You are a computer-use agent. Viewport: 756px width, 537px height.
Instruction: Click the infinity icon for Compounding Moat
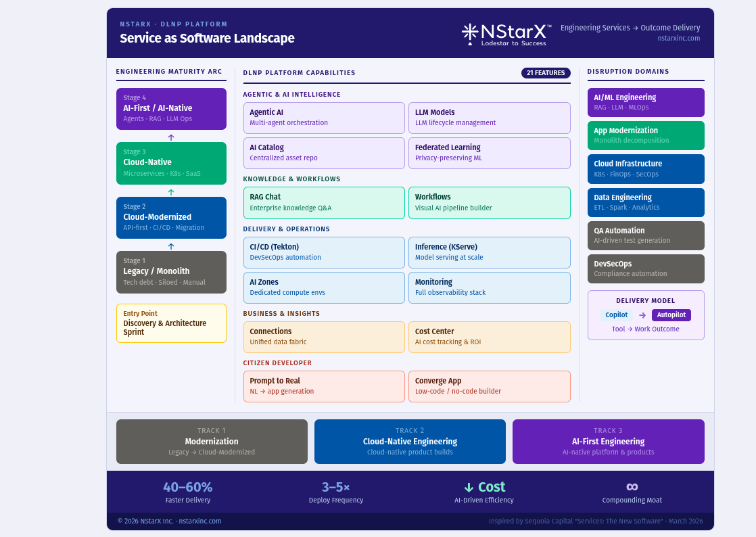[x=632, y=486]
